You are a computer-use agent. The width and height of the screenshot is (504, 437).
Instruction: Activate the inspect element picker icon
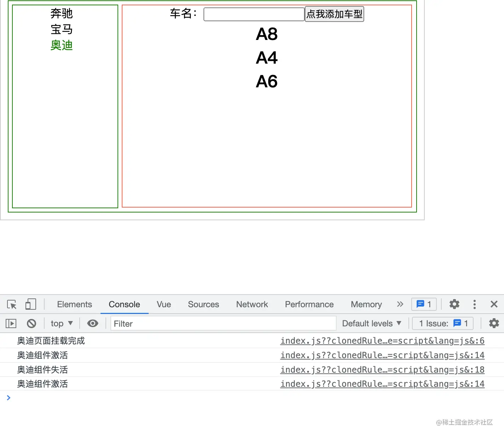coord(12,304)
